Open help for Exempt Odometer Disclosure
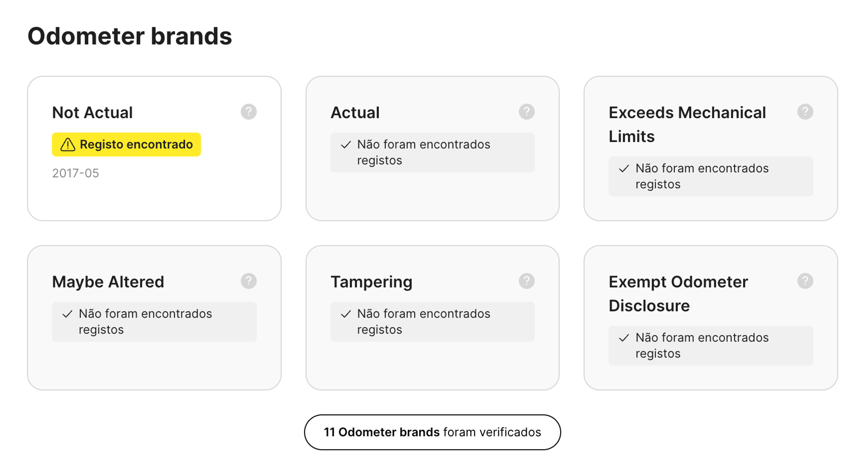868x475 pixels. point(805,281)
